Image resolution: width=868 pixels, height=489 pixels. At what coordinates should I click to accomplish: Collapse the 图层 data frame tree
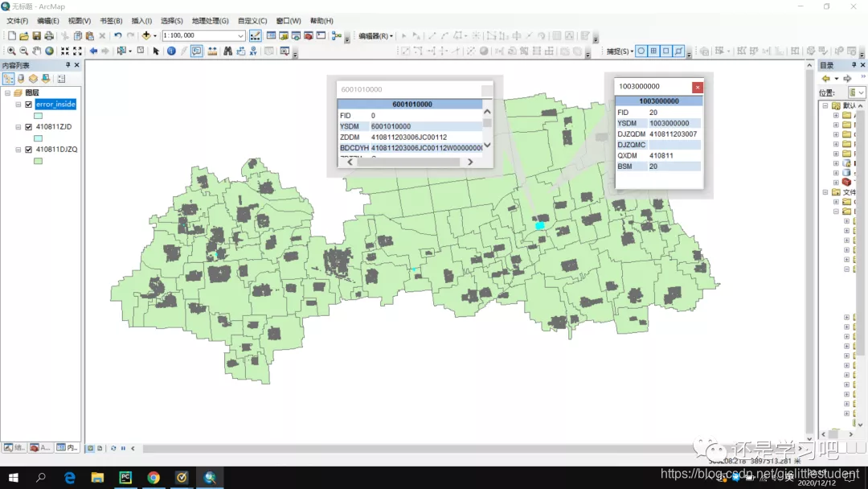(x=8, y=93)
